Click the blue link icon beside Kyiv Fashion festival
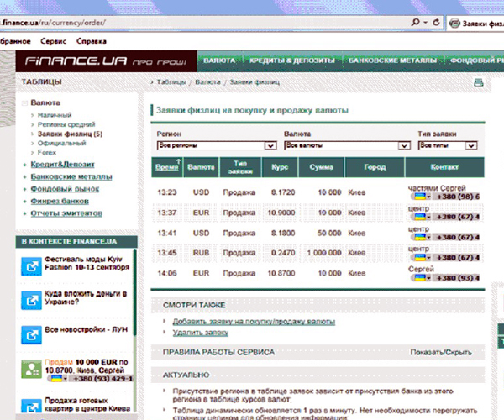The width and height of the screenshot is (504, 420). [32, 266]
